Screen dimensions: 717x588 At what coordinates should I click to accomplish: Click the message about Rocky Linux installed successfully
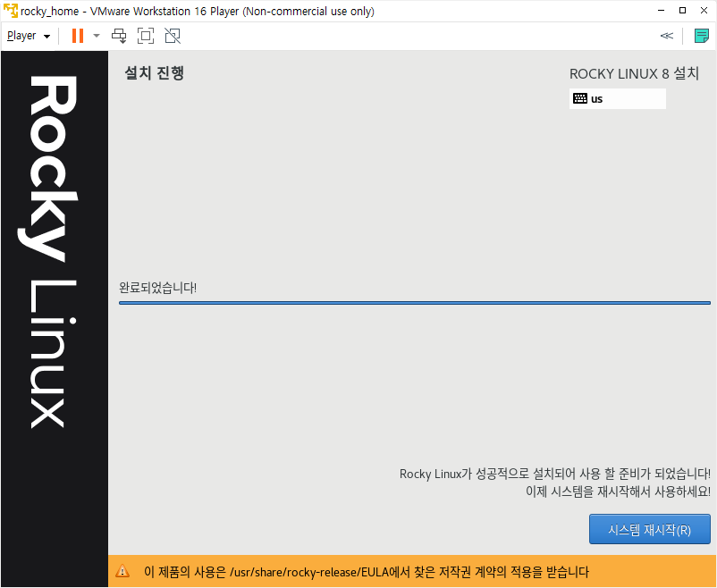click(554, 474)
